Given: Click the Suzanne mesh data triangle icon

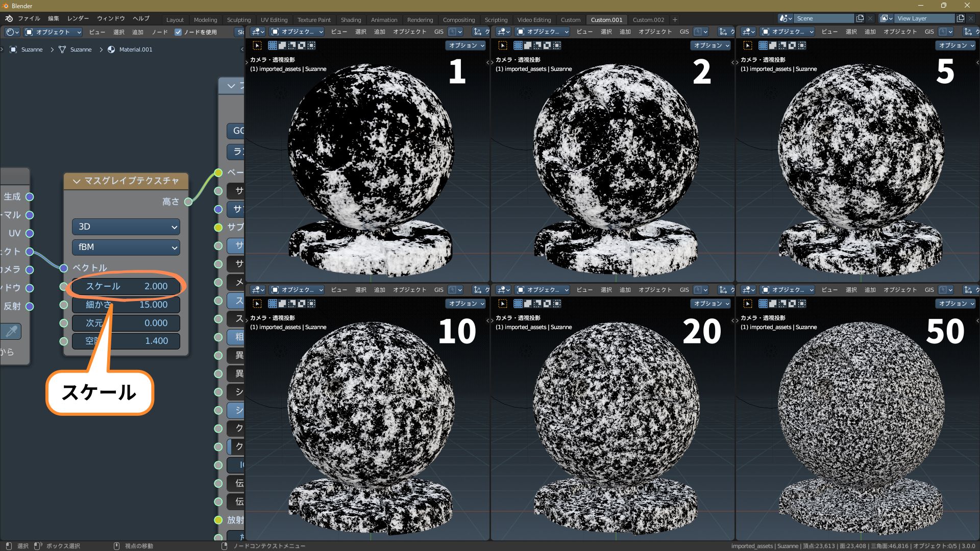Looking at the screenshot, I should point(62,49).
